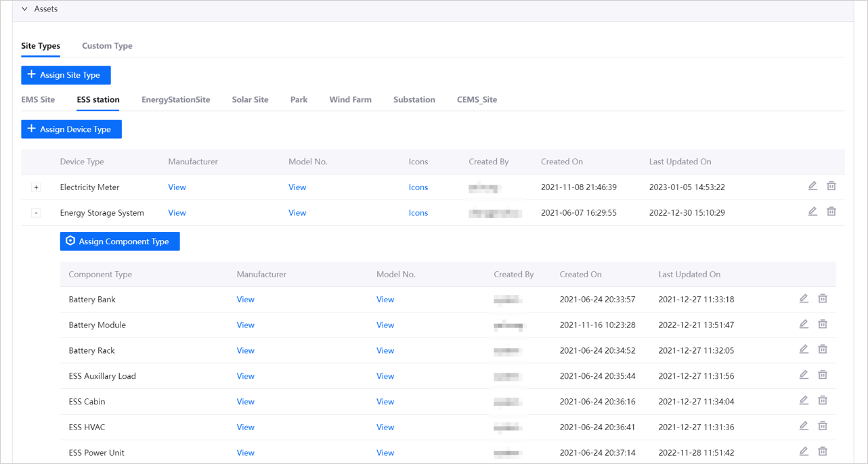Collapse the Assets section chevron
The width and height of the screenshot is (868, 464).
25,9
